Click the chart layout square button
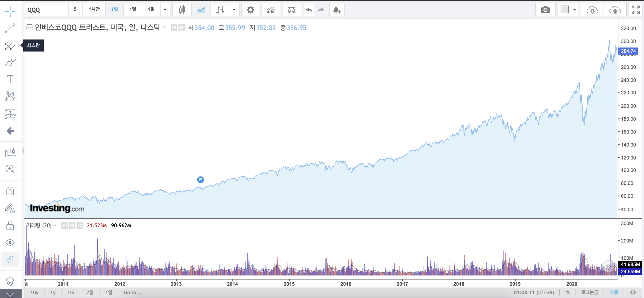This screenshot has width=644, height=298. (x=565, y=9)
